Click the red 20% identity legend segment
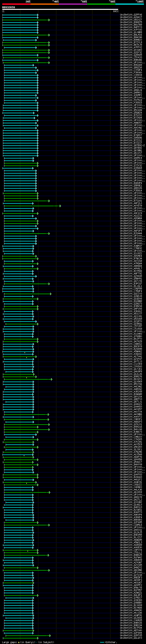146x644 pixels. [x=16, y=4]
